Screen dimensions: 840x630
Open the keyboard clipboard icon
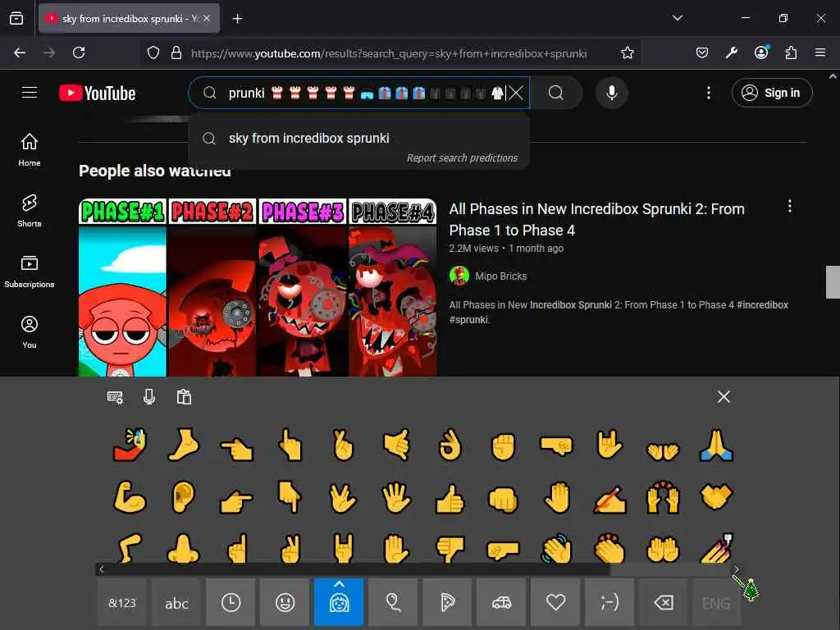pyautogui.click(x=184, y=397)
